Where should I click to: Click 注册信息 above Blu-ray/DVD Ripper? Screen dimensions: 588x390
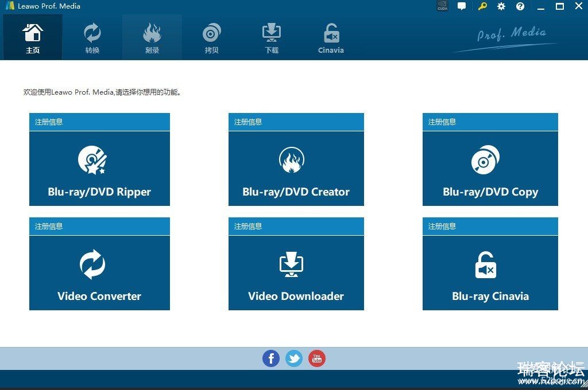click(x=49, y=122)
